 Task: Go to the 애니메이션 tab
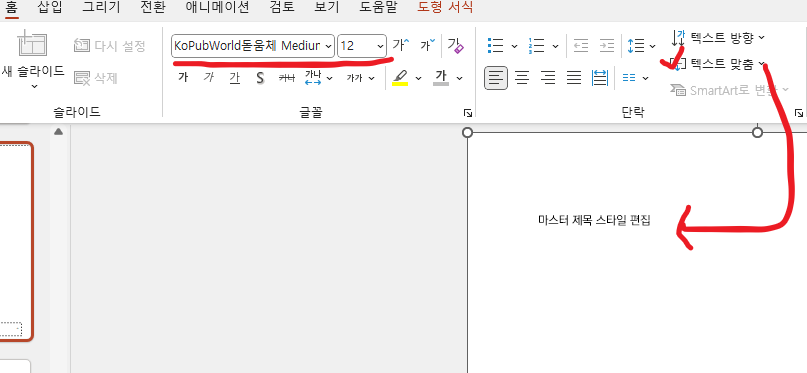(217, 7)
